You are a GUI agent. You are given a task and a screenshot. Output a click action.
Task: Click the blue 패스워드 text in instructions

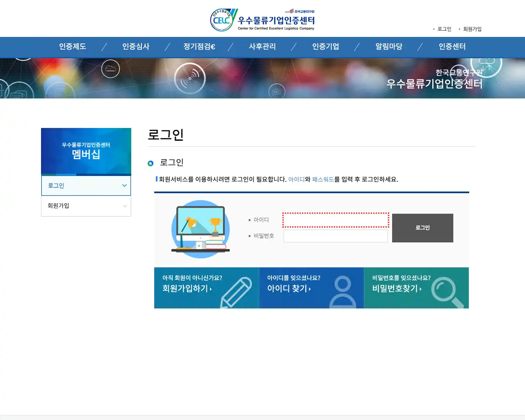(323, 179)
